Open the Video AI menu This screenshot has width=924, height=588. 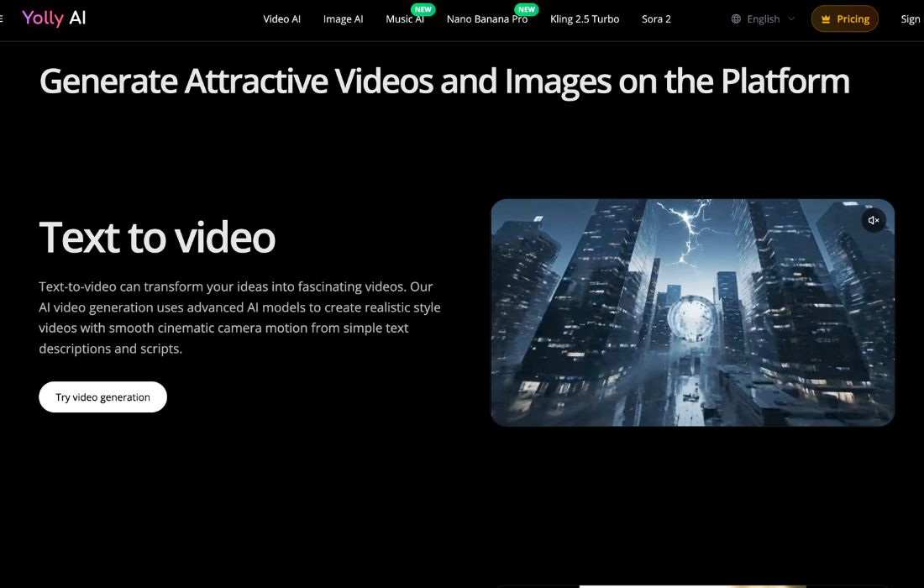pyautogui.click(x=281, y=19)
